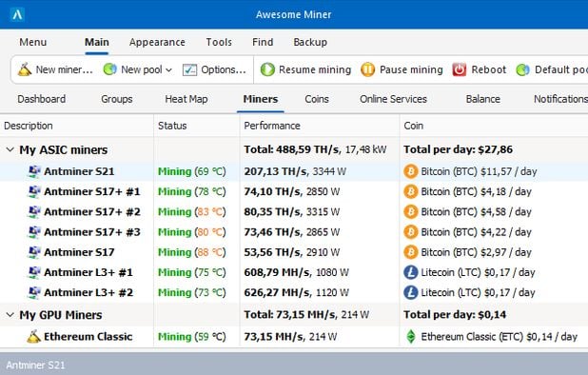
Task: Click the Bitcoin icon in Antminer S21 row
Action: 411,171
